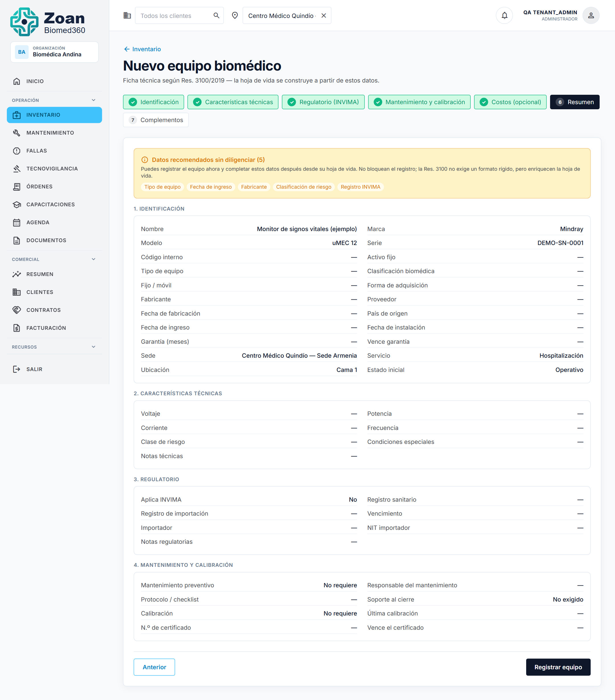Click the Hospitalización service value
This screenshot has width=615, height=700.
561,355
